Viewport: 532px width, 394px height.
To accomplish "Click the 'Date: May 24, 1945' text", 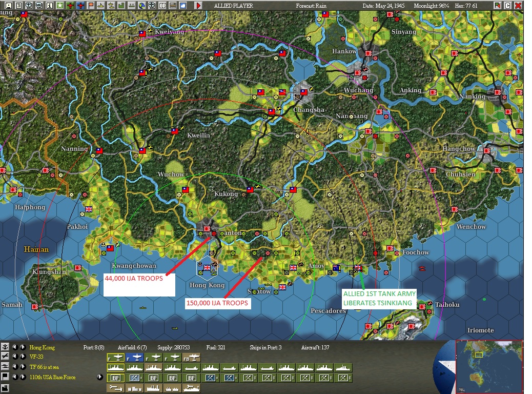I will (383, 6).
